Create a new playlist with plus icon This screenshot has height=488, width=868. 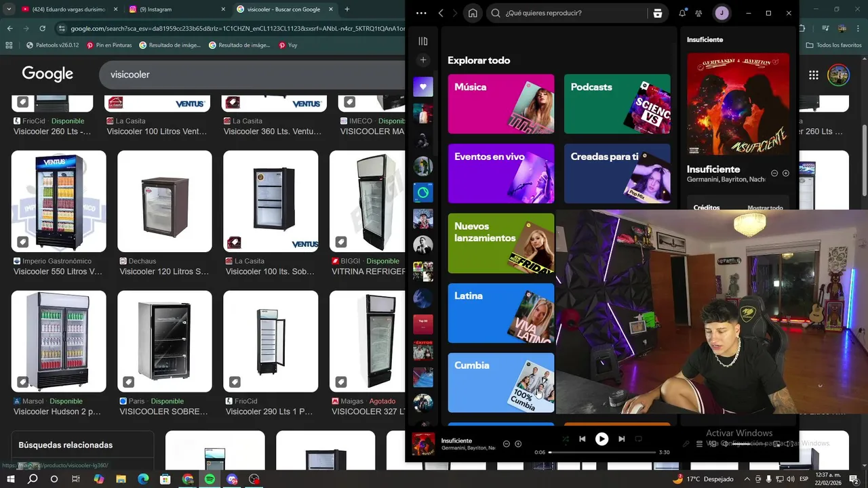point(423,60)
